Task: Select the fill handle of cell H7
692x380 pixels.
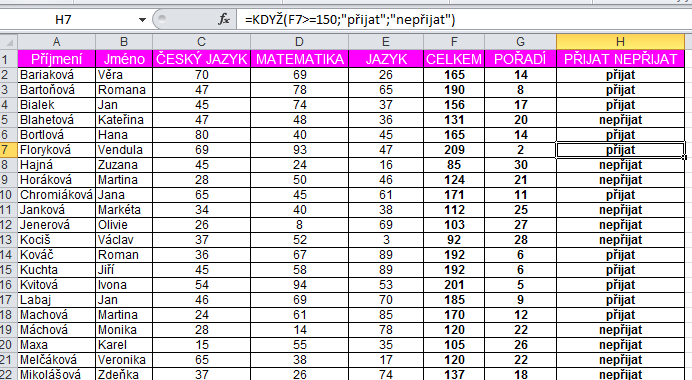Action: point(684,157)
